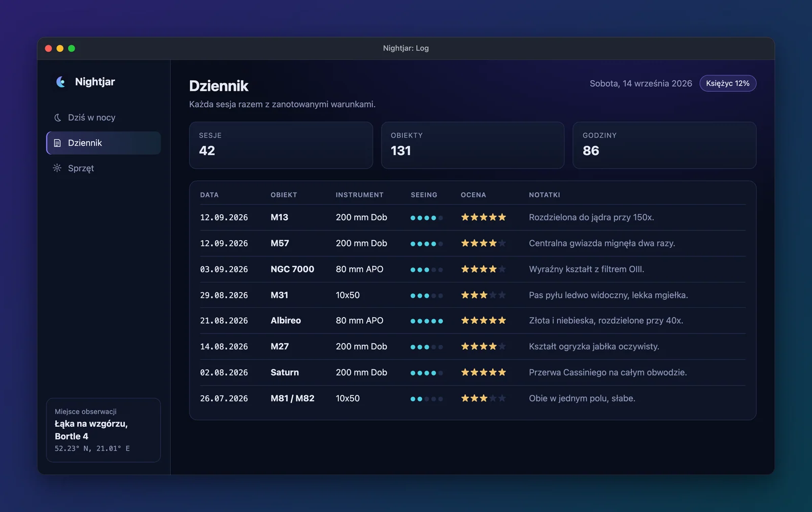
Task: Open the Miejsce obserwacji location card
Action: coord(104,430)
